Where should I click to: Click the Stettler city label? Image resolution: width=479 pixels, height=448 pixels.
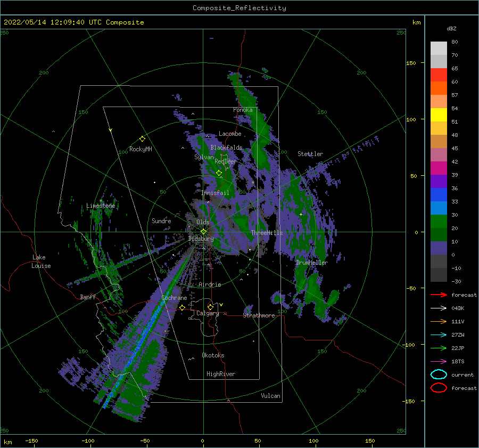(x=310, y=154)
